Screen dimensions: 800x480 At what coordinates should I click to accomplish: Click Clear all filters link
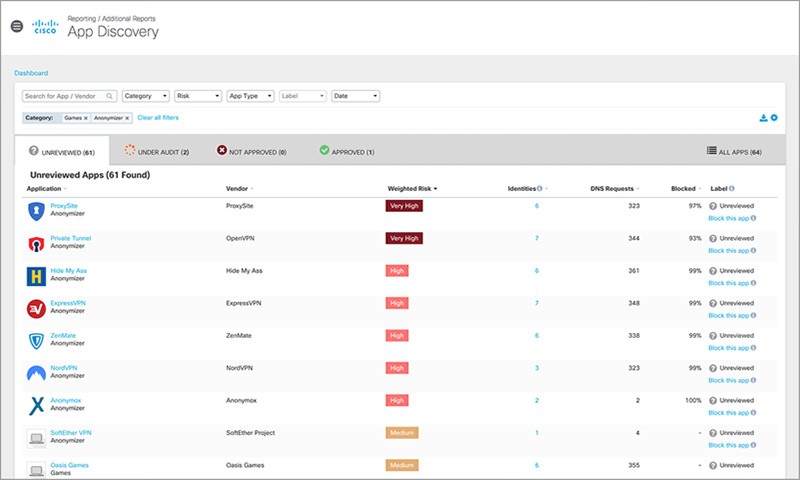[x=158, y=118]
